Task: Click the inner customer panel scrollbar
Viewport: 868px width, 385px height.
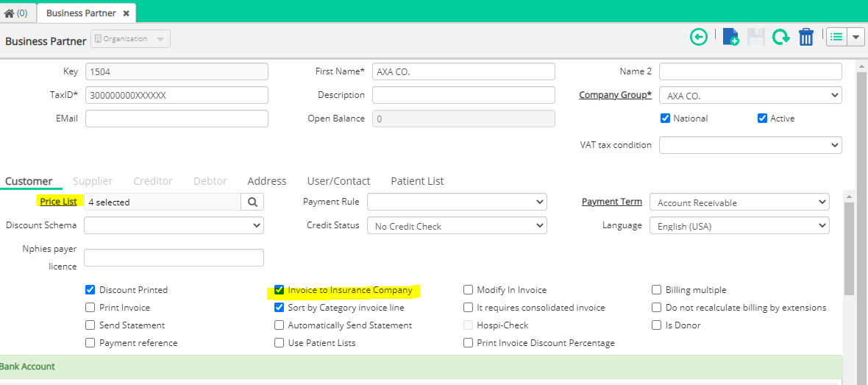Action: 849,250
